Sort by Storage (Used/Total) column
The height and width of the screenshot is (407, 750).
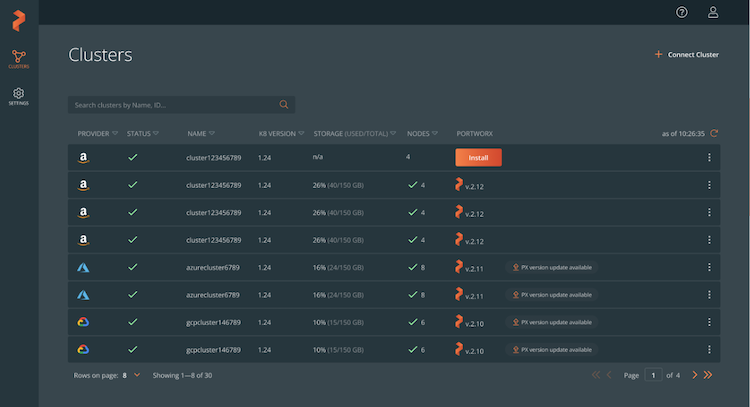point(354,133)
